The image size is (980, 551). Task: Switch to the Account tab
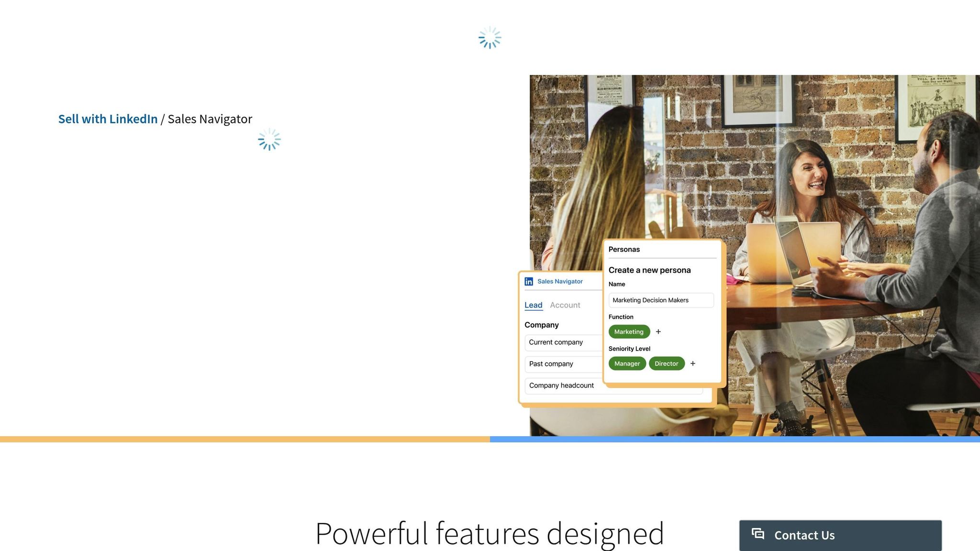[565, 305]
